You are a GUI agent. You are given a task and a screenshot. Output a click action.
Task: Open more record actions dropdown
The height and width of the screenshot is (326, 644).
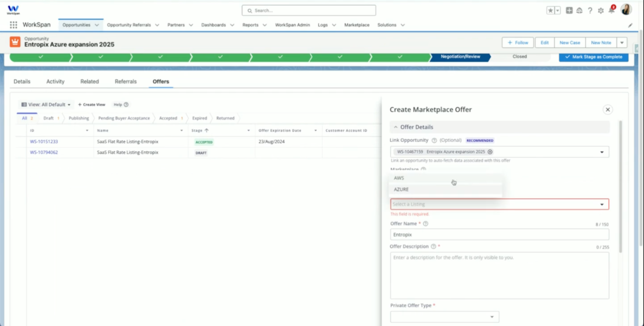coord(622,43)
